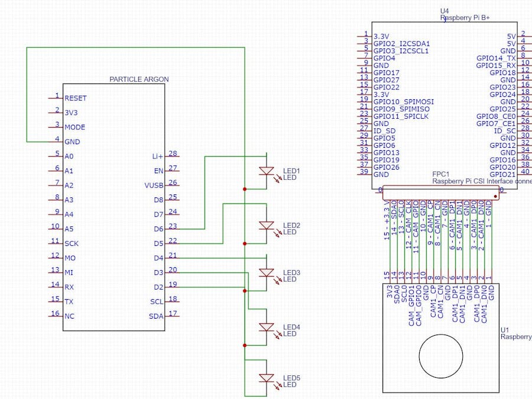The height and width of the screenshot is (399, 532).
Task: Click the GPIO8_CE0 pin label
Action: click(x=496, y=116)
